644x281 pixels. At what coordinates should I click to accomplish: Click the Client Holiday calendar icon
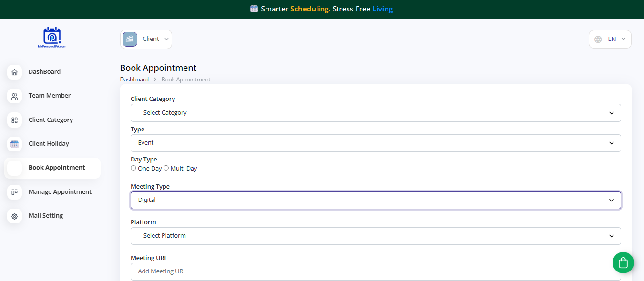tap(14, 144)
